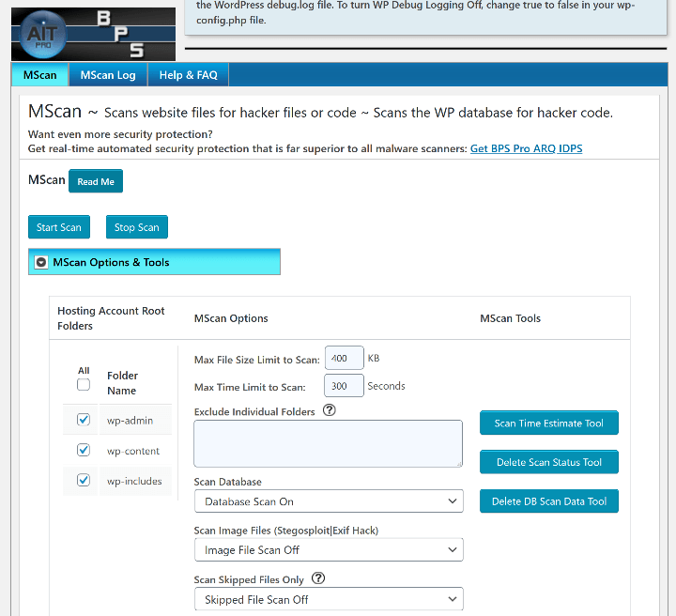Click the Delete Scan Status Tool button
Viewport: 676px width, 616px height.
[x=549, y=462]
